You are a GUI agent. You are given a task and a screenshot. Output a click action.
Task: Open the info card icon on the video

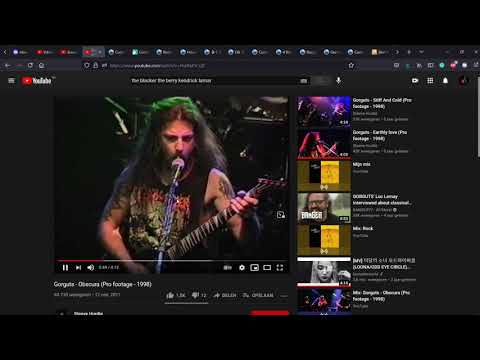click(x=281, y=215)
